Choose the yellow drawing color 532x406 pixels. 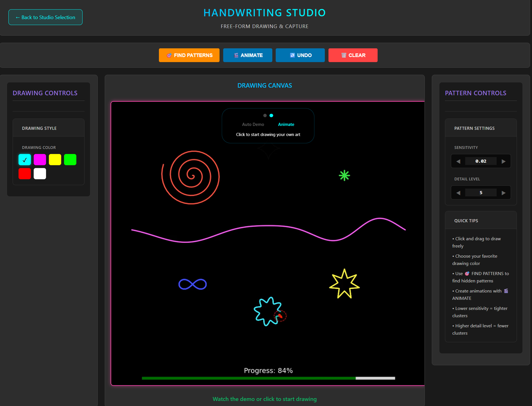[55, 160]
